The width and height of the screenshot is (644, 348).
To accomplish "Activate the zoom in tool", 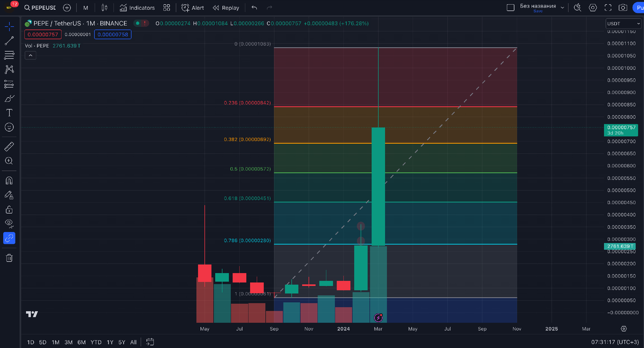I will pos(9,161).
